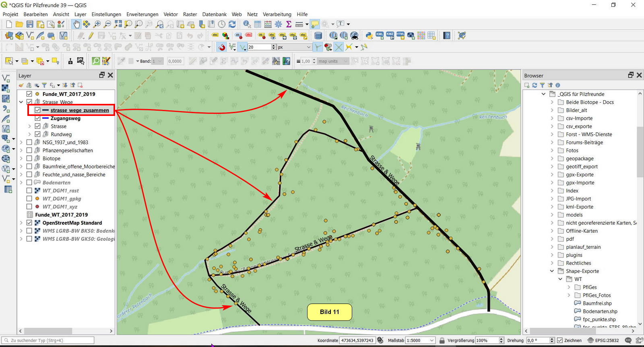The height and width of the screenshot is (347, 644).
Task: Open the Verarbeitung menu
Action: (277, 14)
